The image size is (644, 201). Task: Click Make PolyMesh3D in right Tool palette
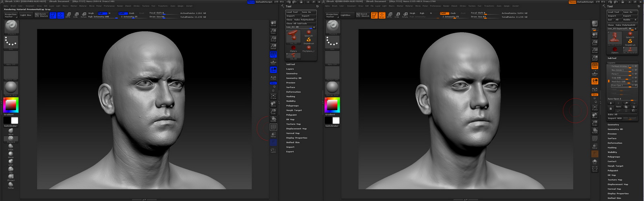click(625, 25)
